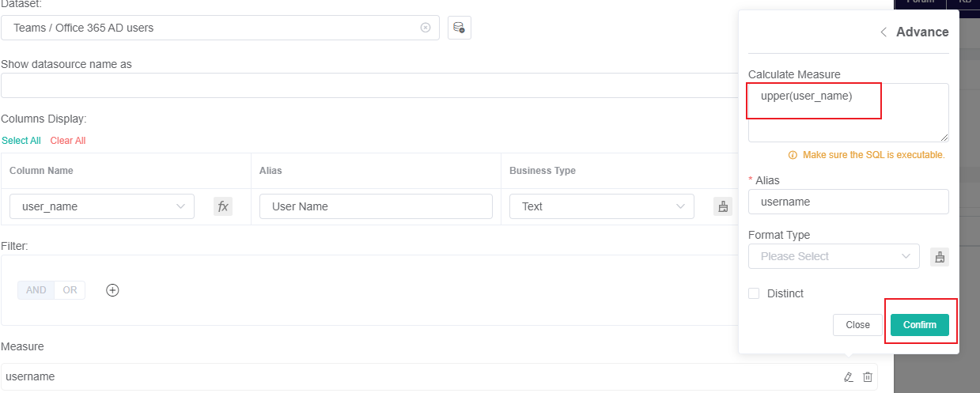Expand the user_name column dropdown
980x393 pixels.
point(102,206)
